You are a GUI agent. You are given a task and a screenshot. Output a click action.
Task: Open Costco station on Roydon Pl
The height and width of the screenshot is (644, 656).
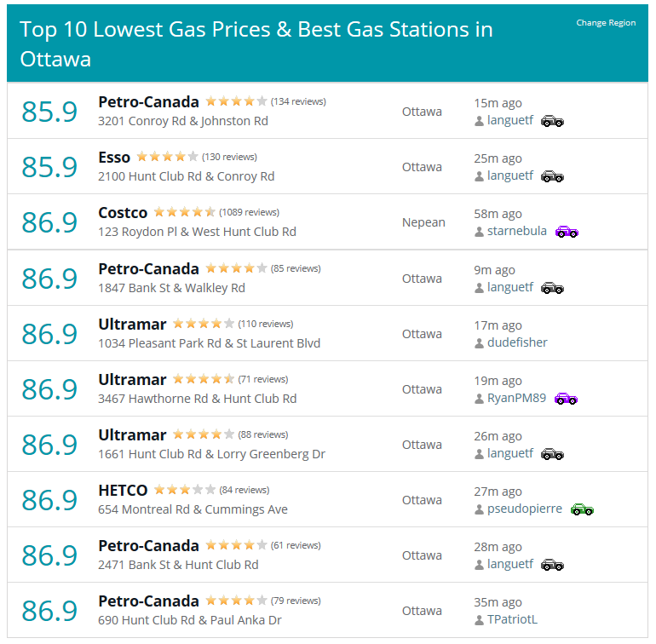pos(123,213)
